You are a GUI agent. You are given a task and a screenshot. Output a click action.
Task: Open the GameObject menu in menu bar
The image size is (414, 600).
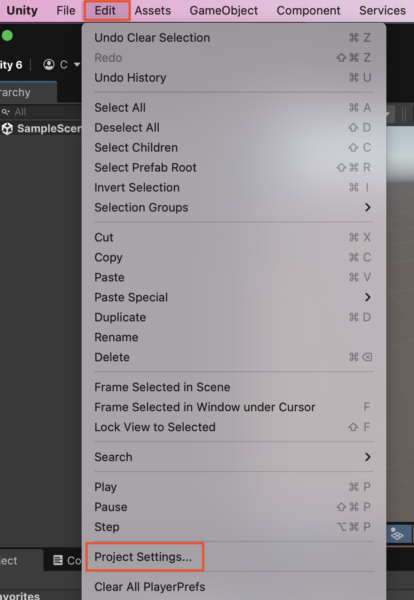[x=223, y=10]
